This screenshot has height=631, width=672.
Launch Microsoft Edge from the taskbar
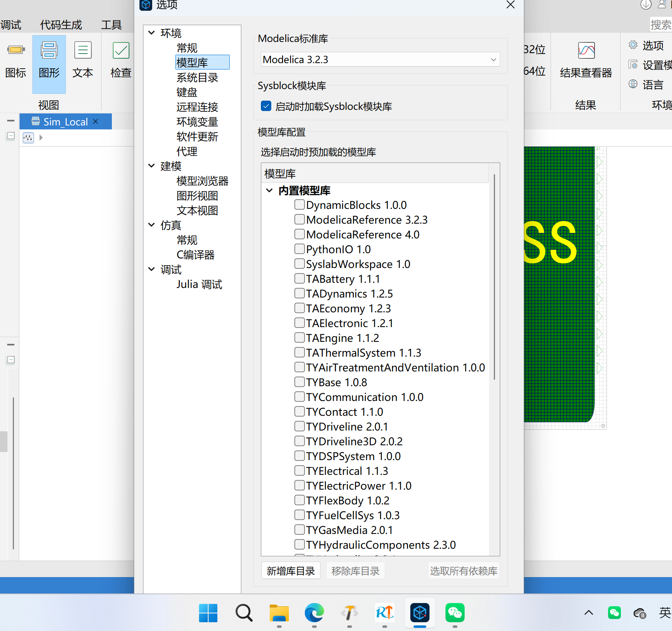[314, 613]
